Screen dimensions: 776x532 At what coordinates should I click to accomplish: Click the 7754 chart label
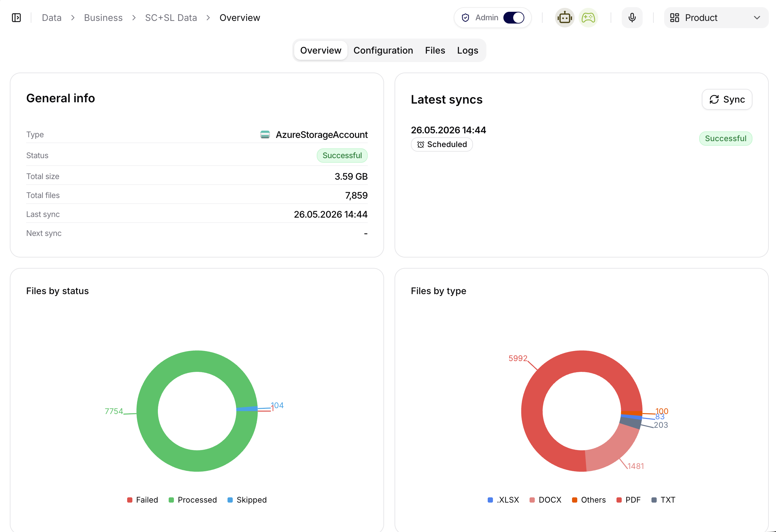pos(113,411)
